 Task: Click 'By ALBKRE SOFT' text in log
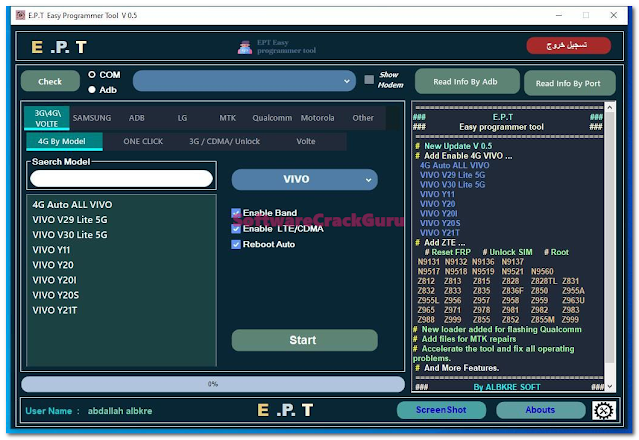coord(507,387)
